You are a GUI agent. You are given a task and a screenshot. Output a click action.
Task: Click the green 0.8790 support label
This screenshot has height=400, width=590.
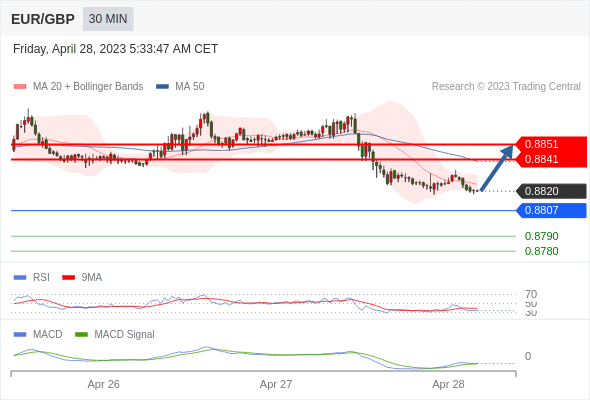(541, 236)
